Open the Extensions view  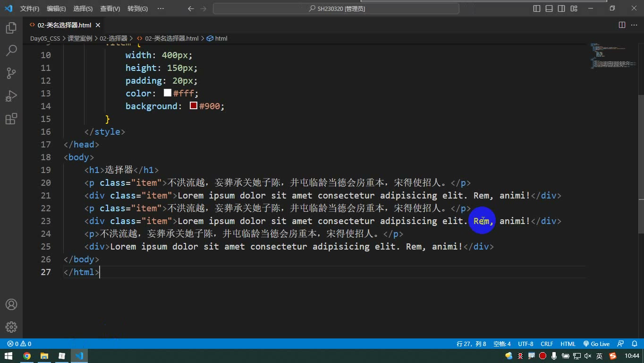point(11,119)
